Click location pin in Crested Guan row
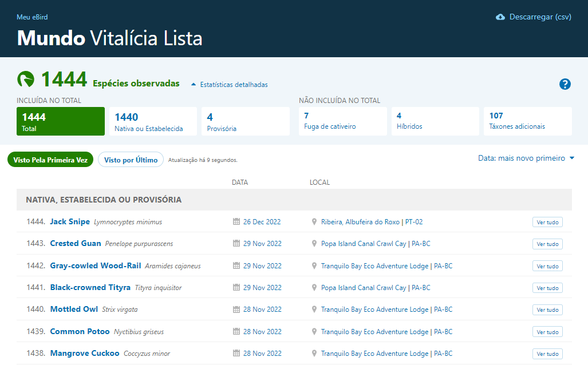The image size is (588, 365). (314, 243)
